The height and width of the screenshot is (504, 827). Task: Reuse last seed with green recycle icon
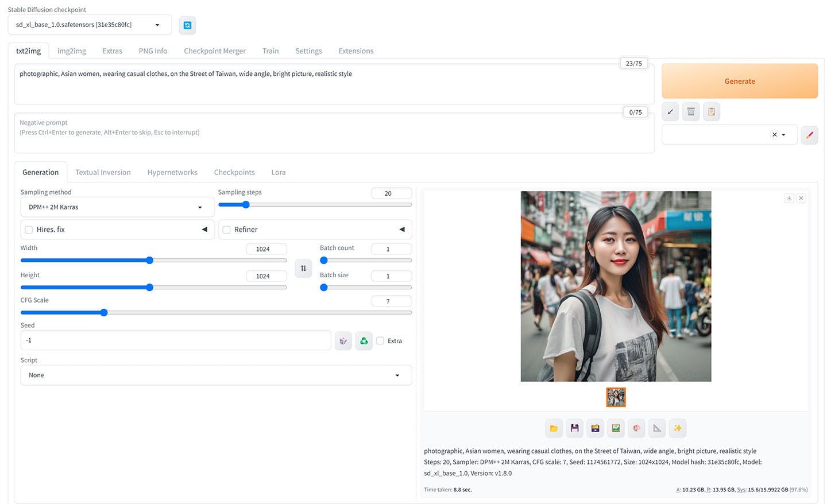coord(364,341)
